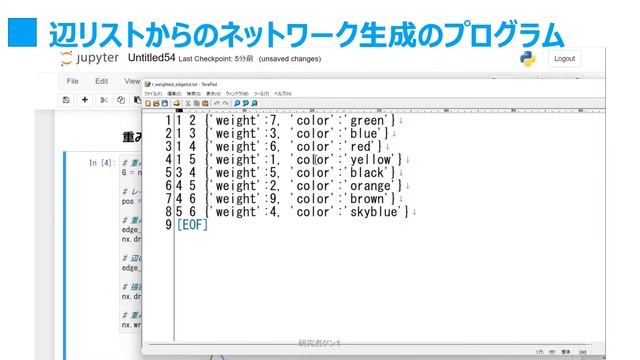Paste with TeraPad clipboard icon
The width and height of the screenshot is (640, 360).
click(x=205, y=103)
